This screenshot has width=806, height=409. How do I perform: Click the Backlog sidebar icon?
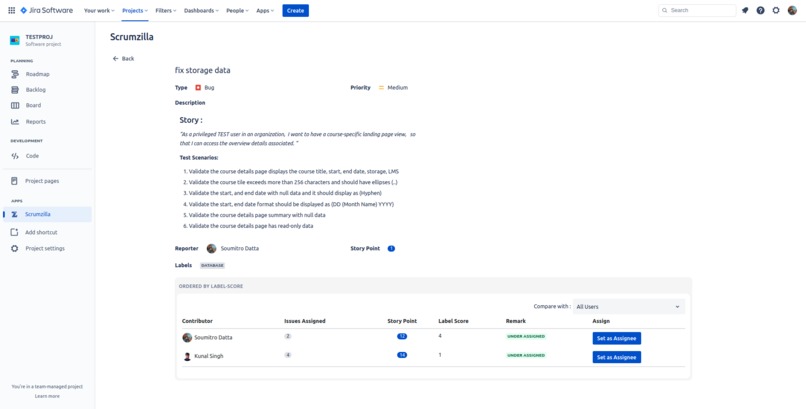(x=15, y=90)
